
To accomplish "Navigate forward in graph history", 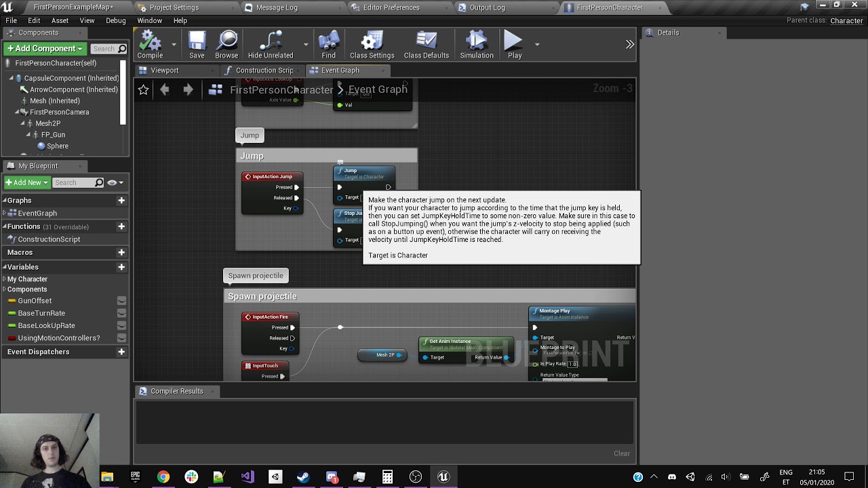I will 188,89.
